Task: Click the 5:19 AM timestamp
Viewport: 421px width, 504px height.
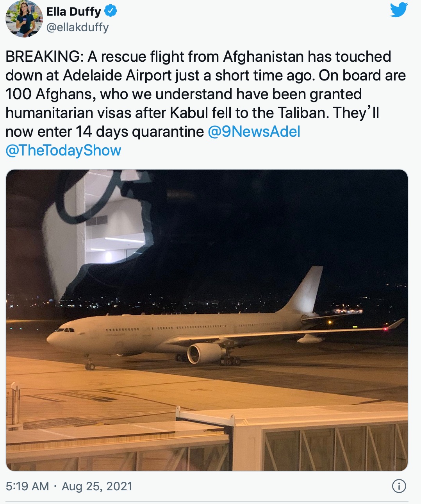Action: [27, 486]
